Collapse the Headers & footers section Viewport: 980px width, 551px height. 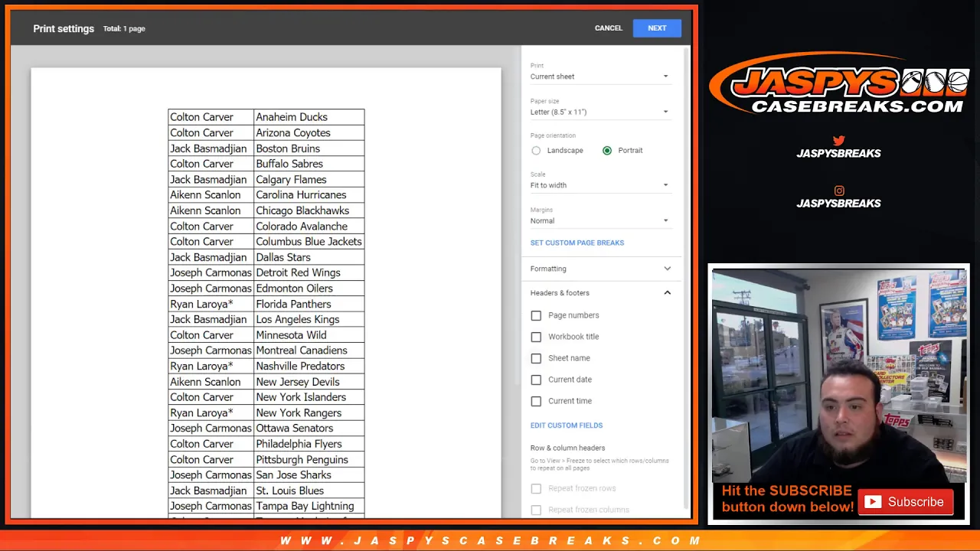[601, 293]
